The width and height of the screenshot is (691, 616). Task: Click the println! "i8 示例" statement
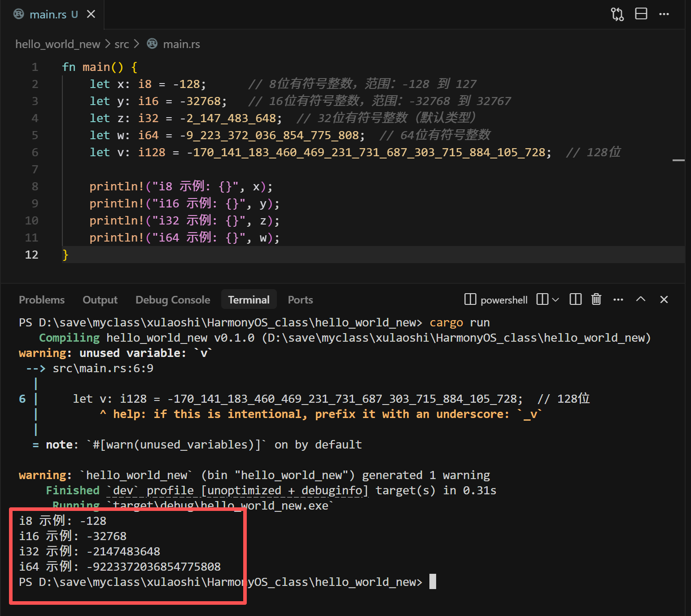[x=181, y=187]
